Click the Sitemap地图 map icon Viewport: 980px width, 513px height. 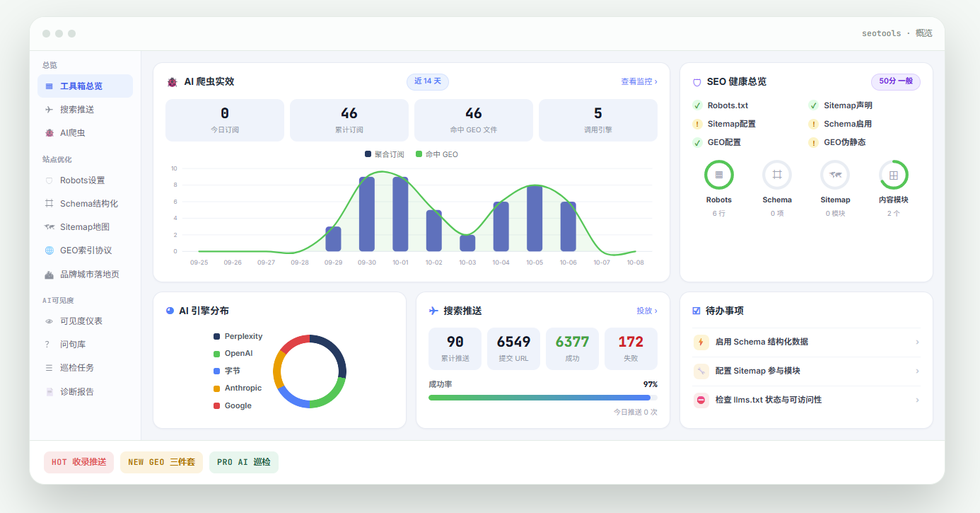[x=49, y=227]
